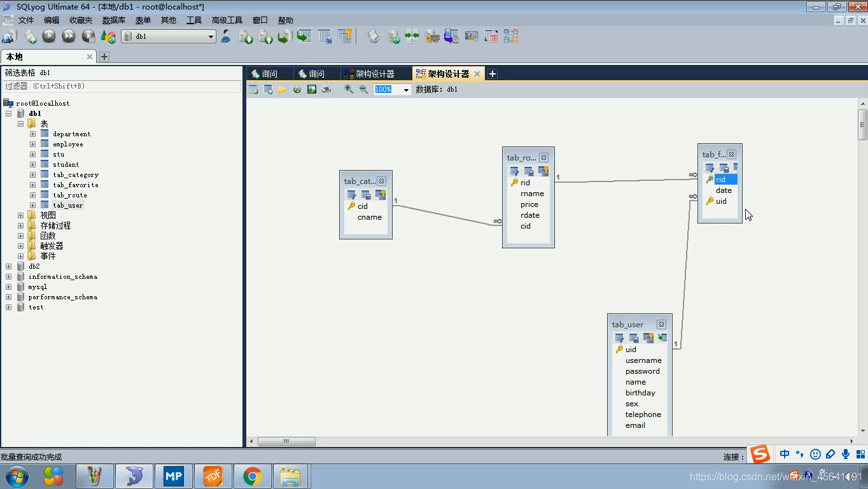
Task: Select the rname field in tab_ro... box
Action: (532, 194)
